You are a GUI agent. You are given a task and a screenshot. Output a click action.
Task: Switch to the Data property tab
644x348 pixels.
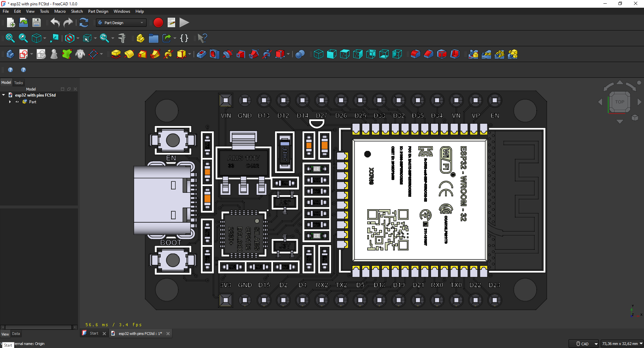coord(16,334)
